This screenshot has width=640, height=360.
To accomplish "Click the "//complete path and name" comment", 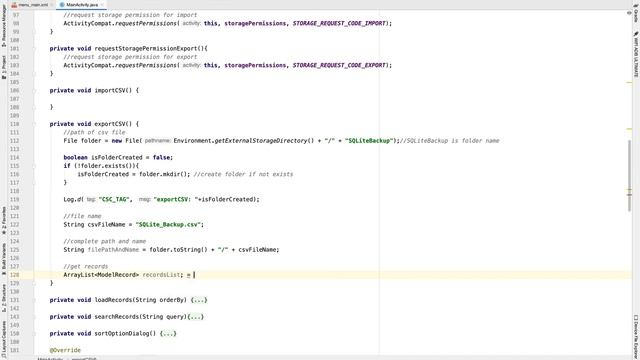I will pos(104,241).
